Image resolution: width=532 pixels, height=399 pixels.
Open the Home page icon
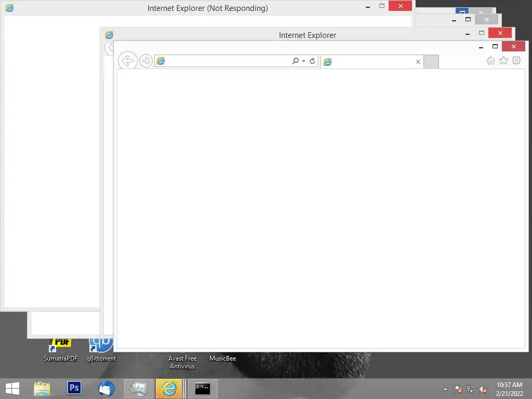(490, 61)
